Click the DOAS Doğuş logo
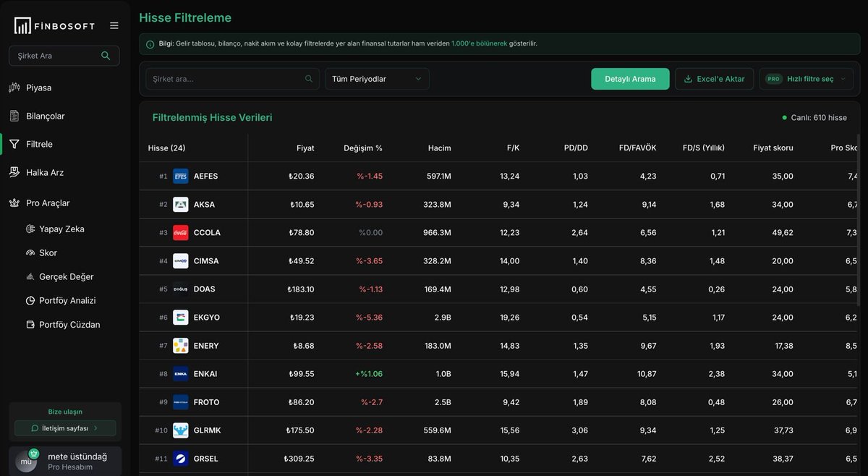 181,289
